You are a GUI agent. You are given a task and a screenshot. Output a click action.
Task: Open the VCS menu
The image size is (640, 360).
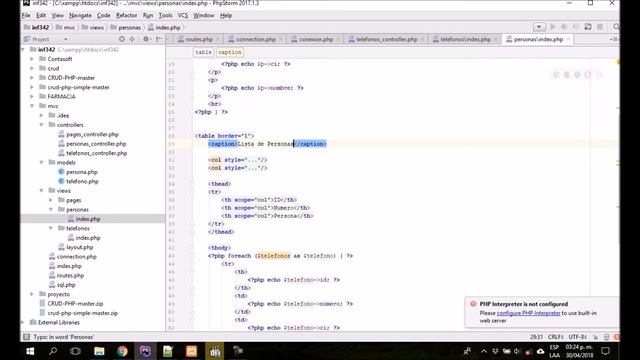point(182,16)
